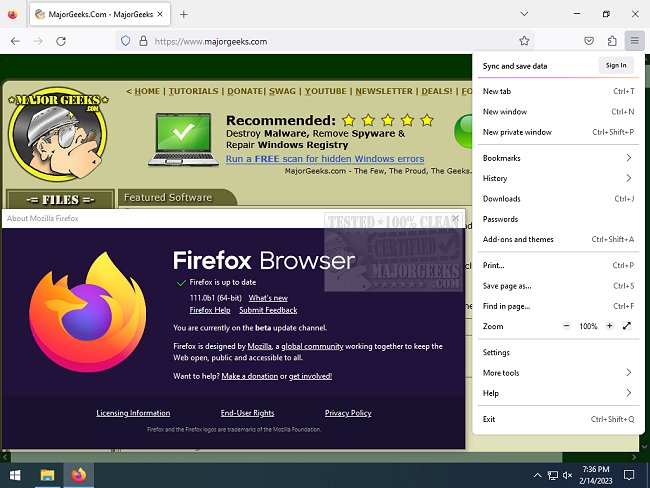Follow the Mozilla link
650x488 pixels.
[x=260, y=346]
